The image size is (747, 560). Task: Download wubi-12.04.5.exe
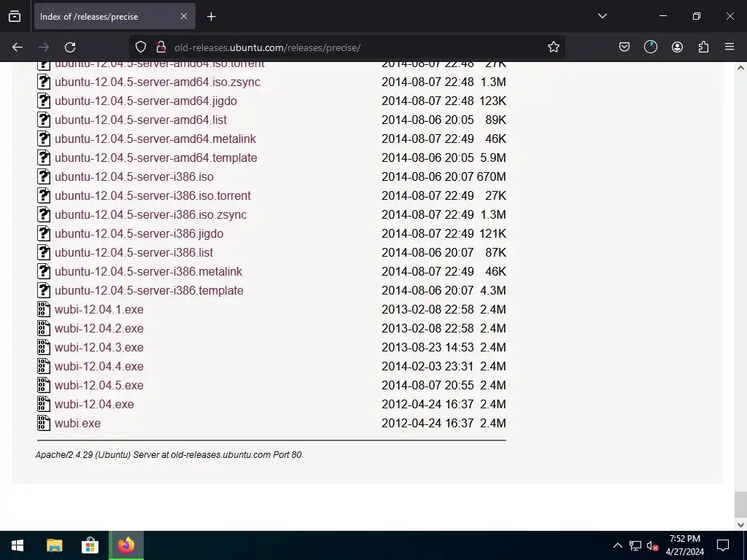(98, 385)
